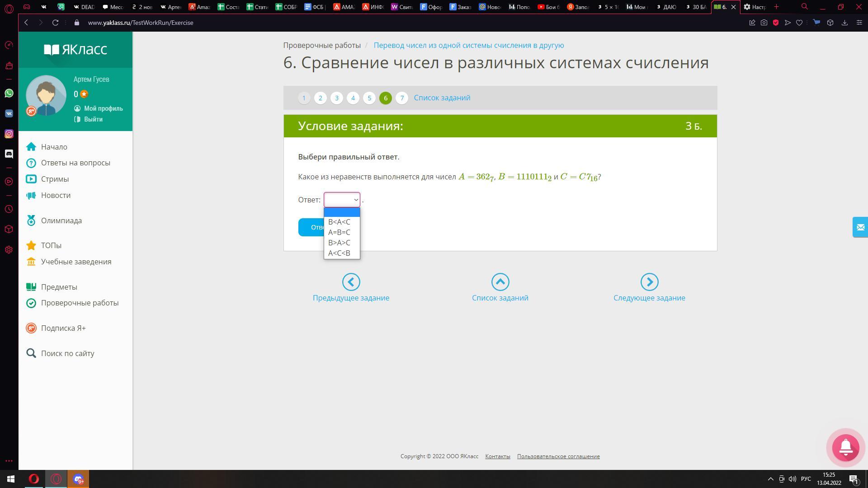Open WhatsApp in Opera sidebar
Image resolution: width=868 pixels, height=488 pixels.
[9, 93]
